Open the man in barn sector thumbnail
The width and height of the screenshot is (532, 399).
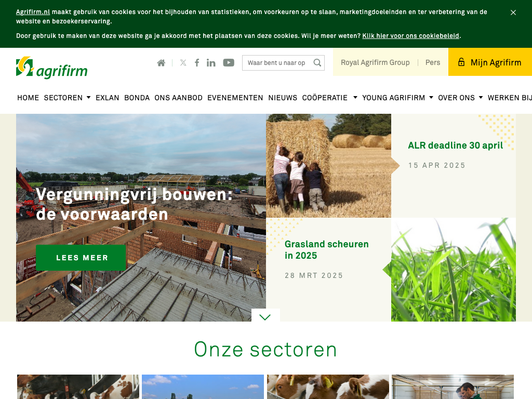453,387
